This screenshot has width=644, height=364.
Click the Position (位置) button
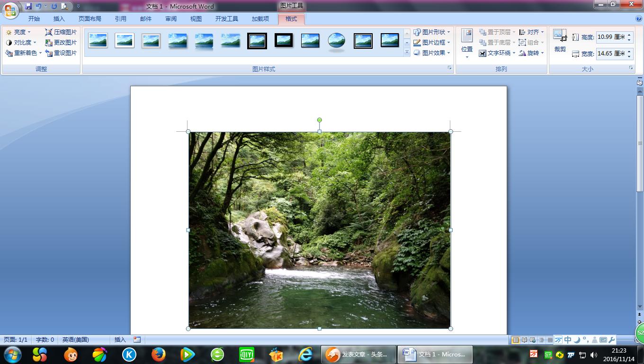[467, 43]
